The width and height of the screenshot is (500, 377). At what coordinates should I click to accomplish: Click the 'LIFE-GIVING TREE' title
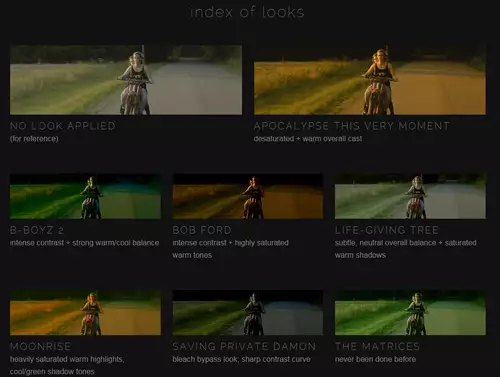(x=387, y=230)
